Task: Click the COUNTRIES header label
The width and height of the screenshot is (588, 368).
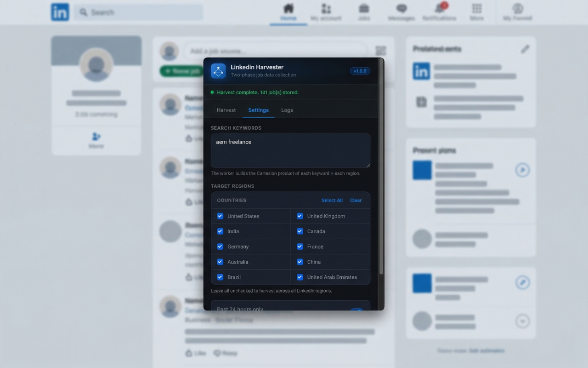Action: coord(232,200)
